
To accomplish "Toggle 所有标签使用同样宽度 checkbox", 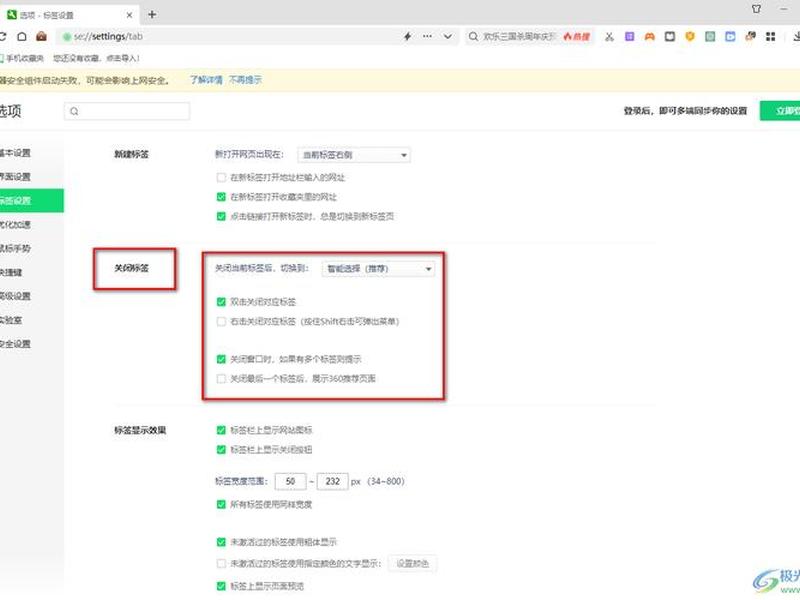I will (x=221, y=505).
